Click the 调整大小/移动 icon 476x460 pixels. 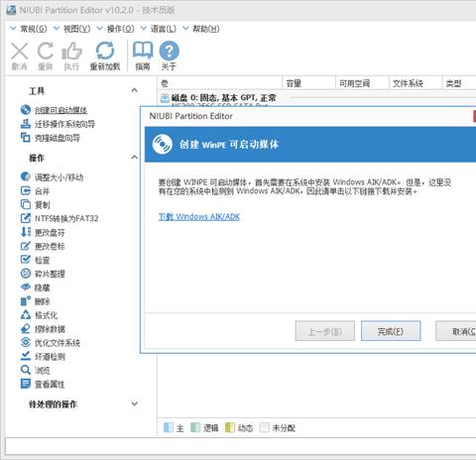[x=26, y=176]
